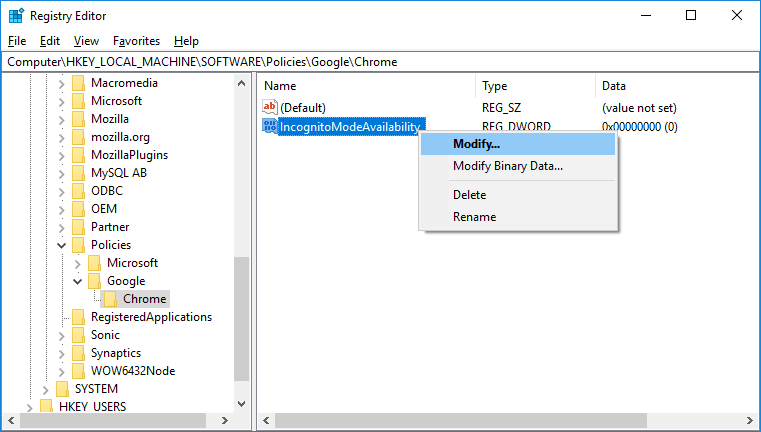Open the Favorites menu
761x432 pixels.
point(136,41)
